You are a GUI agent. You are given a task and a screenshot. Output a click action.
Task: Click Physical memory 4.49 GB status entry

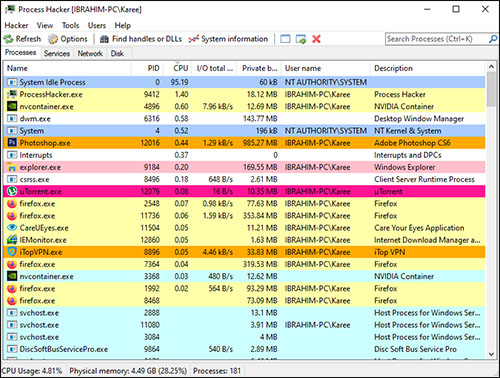click(128, 371)
